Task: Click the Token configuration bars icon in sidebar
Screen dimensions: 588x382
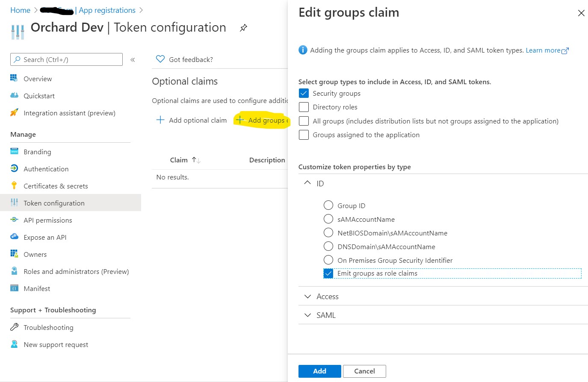Action: coord(14,203)
